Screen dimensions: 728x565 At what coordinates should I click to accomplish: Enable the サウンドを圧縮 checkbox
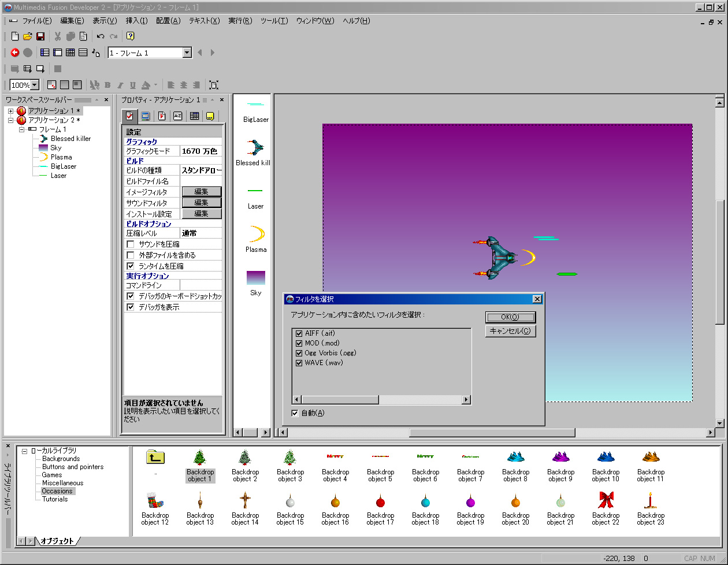[131, 244]
